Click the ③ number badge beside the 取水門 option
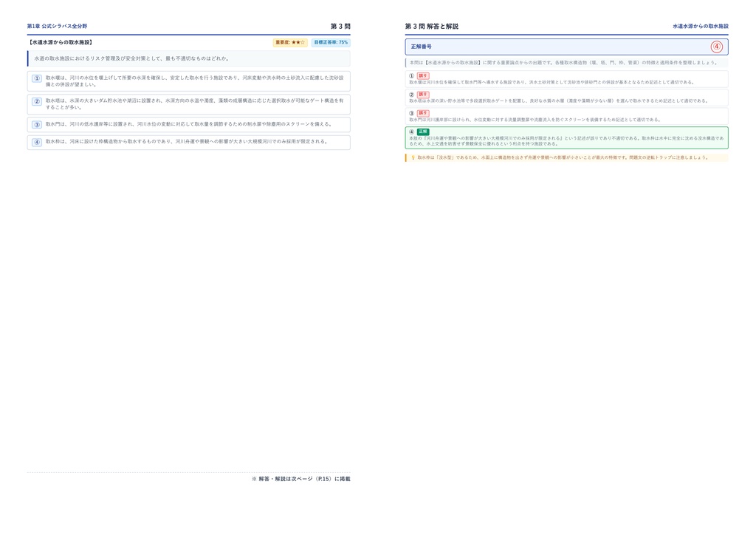This screenshot has height=535, width=756. [37, 124]
